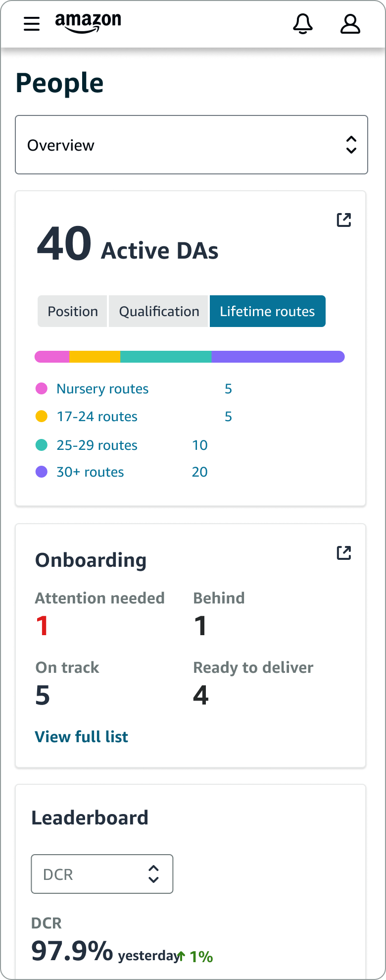Click the Nursery routes legend dot
The height and width of the screenshot is (980, 386).
pos(42,389)
